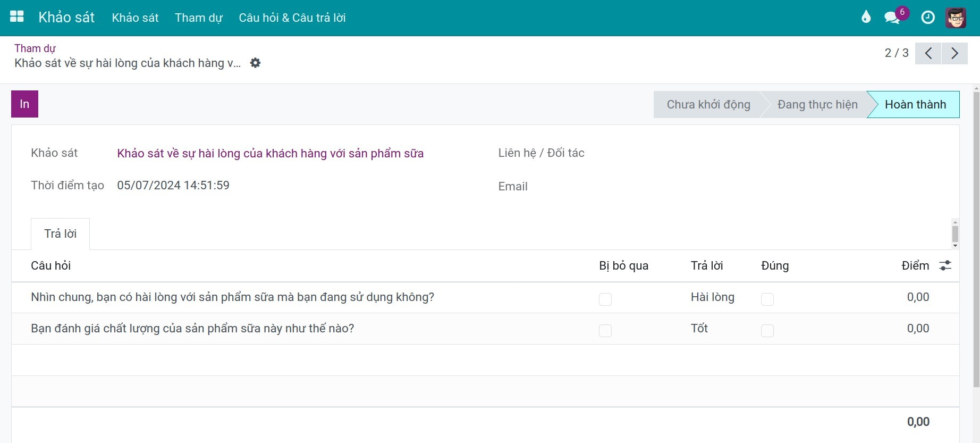Click the record title 'Khảo sát về sự hài lòng của khách hàng v...'
The width and height of the screenshot is (980, 443).
pyautogui.click(x=128, y=63)
